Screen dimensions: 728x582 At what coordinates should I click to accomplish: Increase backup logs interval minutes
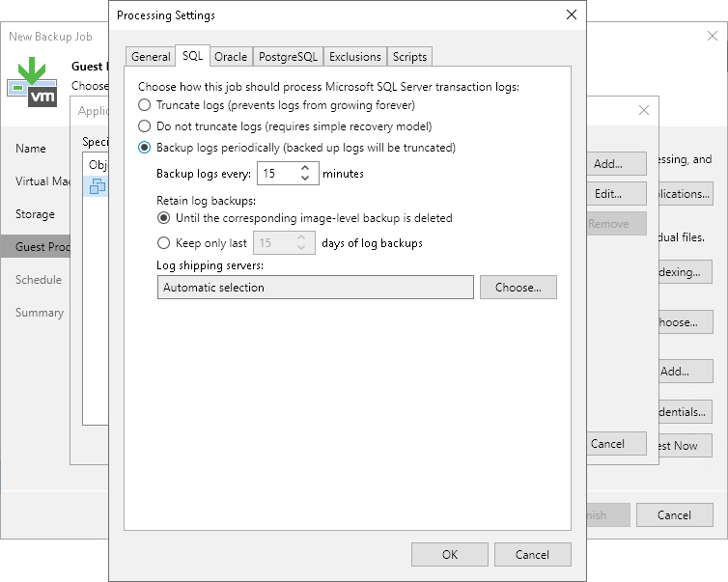[305, 168]
